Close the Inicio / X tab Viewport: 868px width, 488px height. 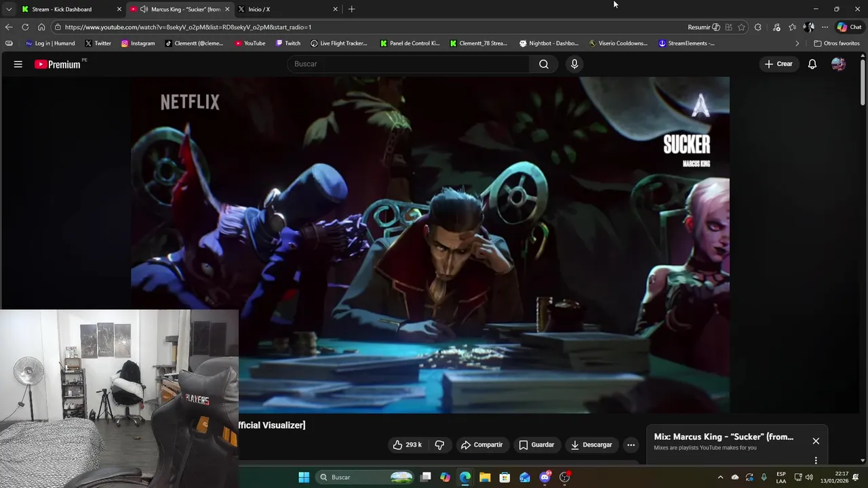[335, 9]
